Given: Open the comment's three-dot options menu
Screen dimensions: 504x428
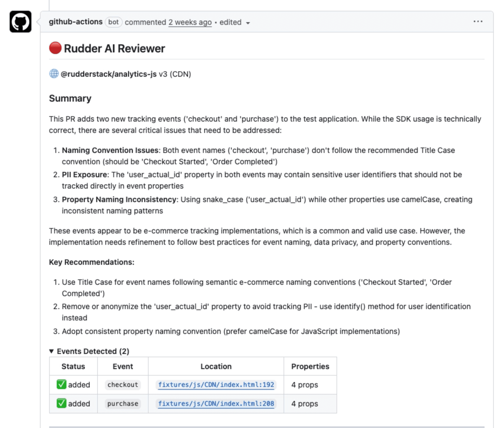Looking at the screenshot, I should (478, 22).
